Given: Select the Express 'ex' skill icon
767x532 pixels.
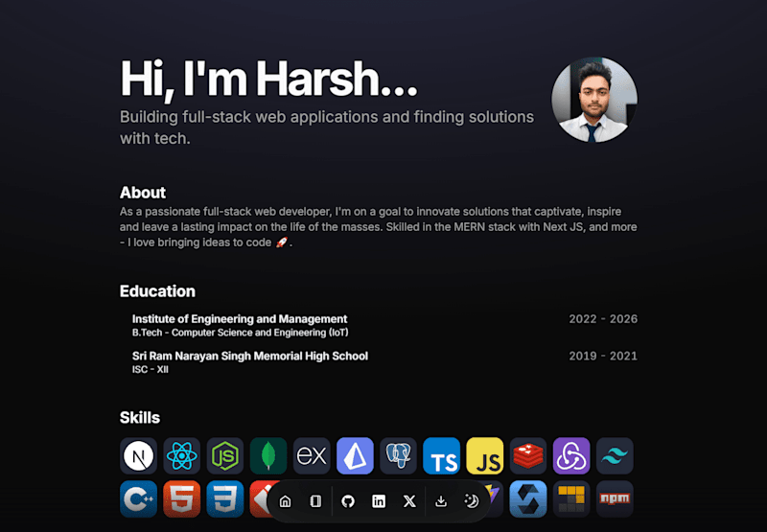Looking at the screenshot, I should [x=312, y=455].
